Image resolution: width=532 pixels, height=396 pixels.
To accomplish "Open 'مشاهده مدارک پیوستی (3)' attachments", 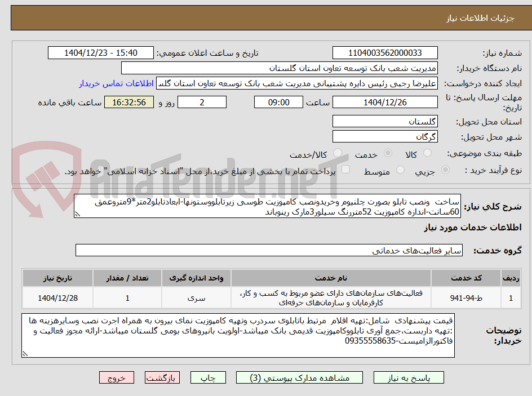I will point(299,377).
